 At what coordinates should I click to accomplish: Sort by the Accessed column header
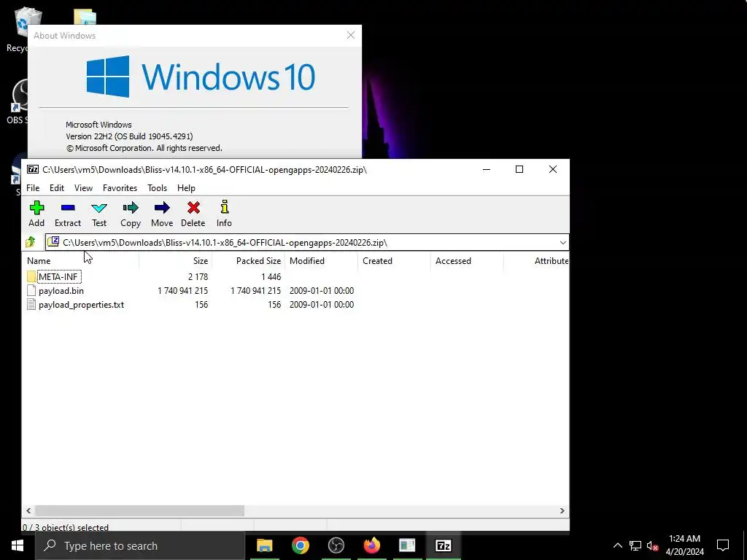[468, 261]
